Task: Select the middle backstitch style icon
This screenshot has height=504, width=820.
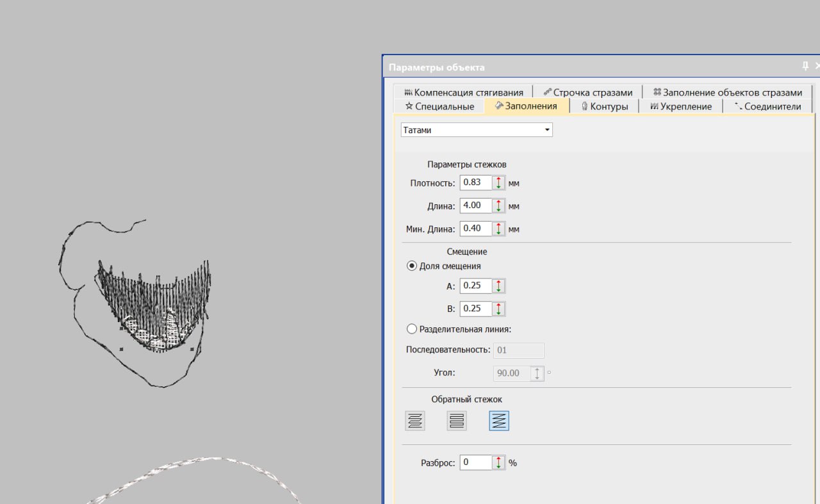Action: [x=457, y=421]
